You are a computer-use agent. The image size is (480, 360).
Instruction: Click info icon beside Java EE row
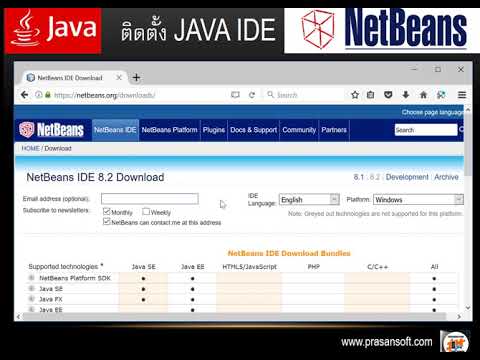coord(32,309)
